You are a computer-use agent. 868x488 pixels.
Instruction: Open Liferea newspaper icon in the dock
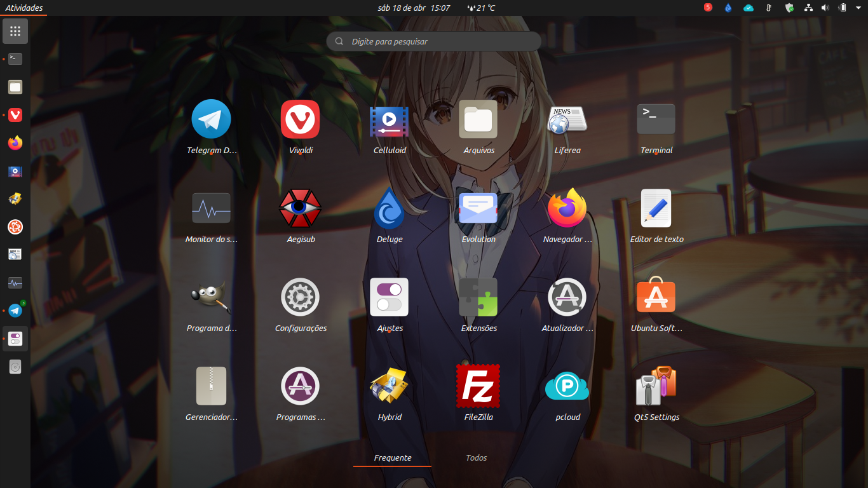[15, 255]
